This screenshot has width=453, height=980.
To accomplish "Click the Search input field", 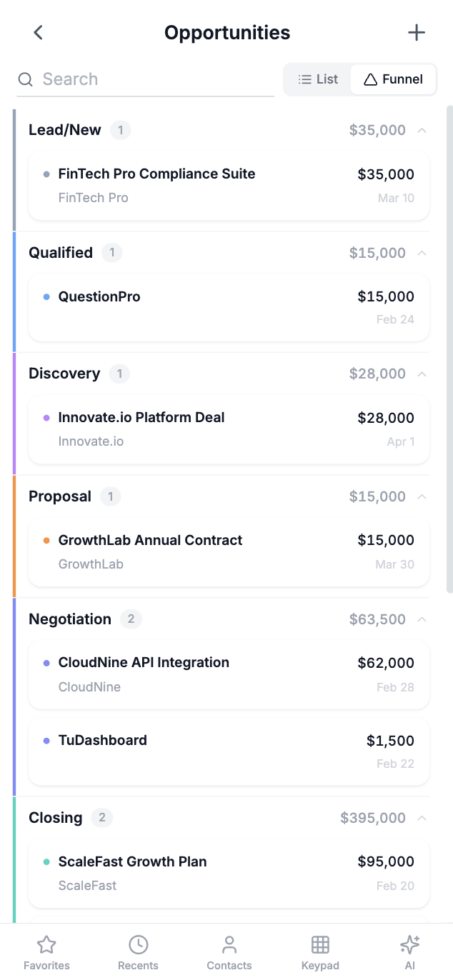I will (143, 79).
